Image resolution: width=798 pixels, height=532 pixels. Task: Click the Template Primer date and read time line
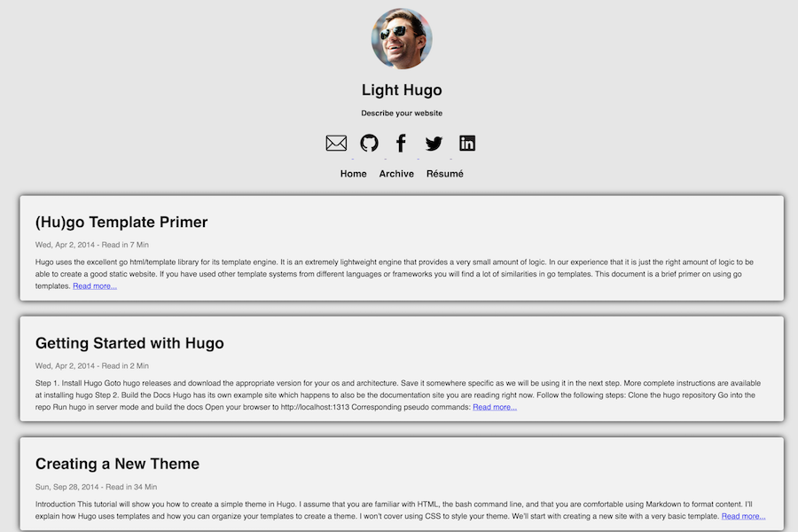point(92,245)
